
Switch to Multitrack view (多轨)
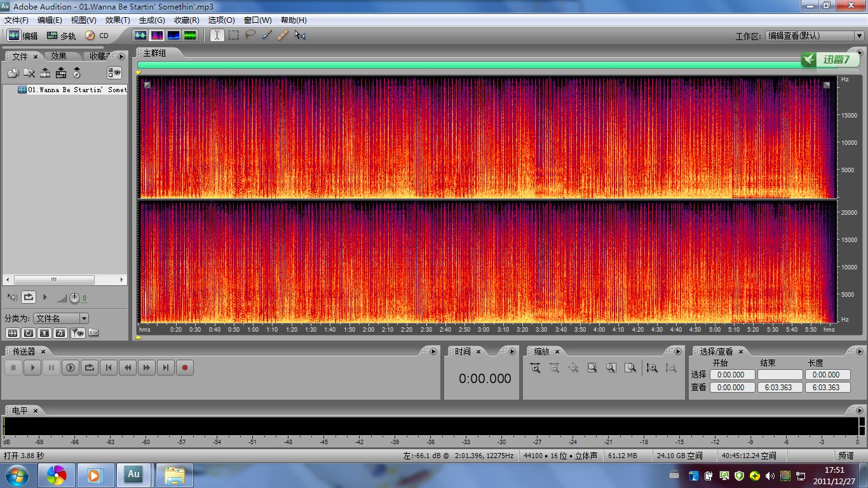coord(61,36)
